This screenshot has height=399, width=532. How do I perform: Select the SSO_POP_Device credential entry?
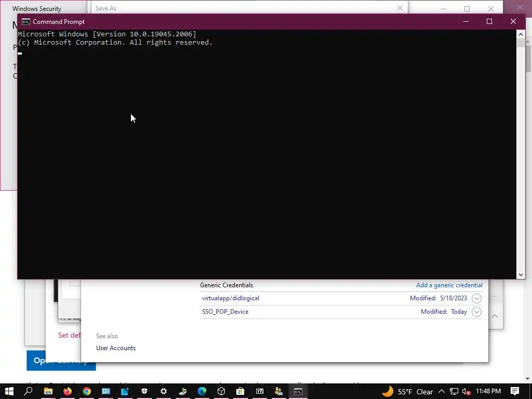225,312
